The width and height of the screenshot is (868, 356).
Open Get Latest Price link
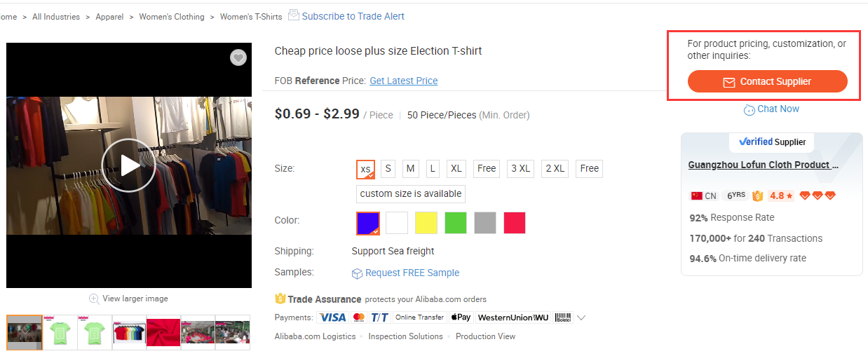click(404, 81)
